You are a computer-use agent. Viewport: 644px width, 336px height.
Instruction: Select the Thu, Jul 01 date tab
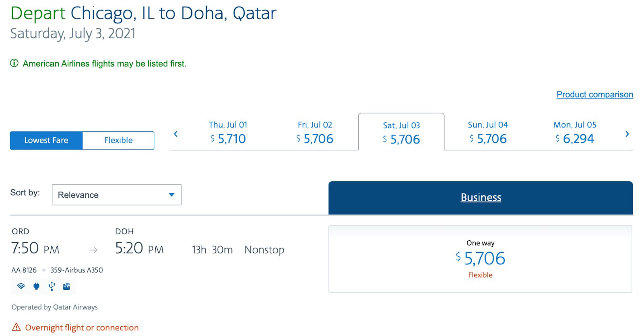coord(228,132)
